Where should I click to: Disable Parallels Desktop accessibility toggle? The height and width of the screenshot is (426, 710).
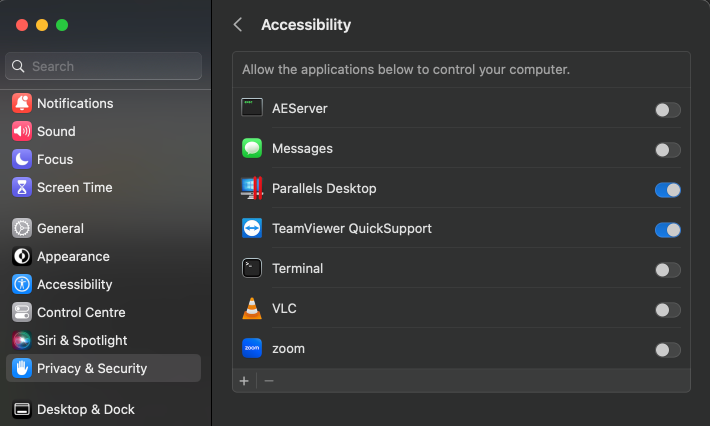pyautogui.click(x=667, y=190)
